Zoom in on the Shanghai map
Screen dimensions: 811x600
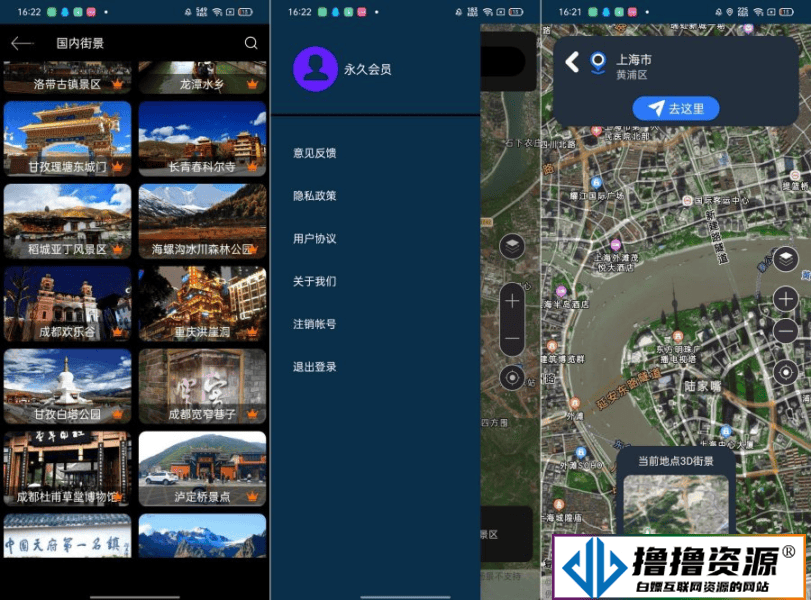tap(786, 299)
